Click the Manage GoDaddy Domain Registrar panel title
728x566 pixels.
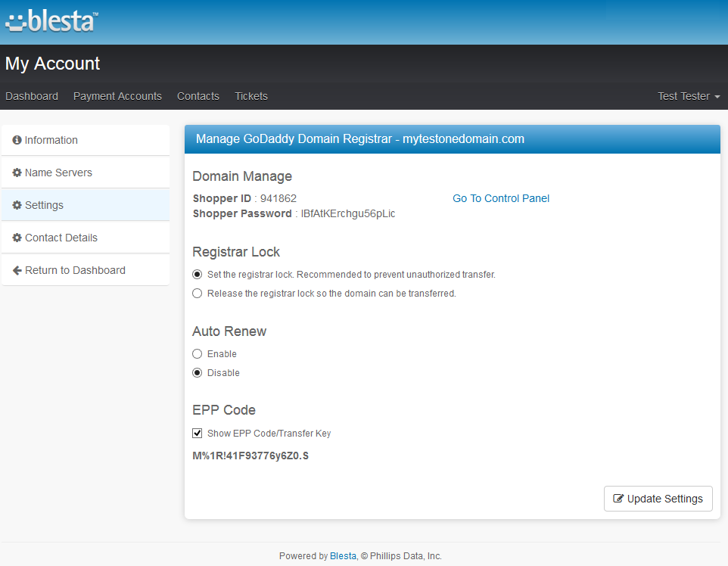[x=360, y=138]
